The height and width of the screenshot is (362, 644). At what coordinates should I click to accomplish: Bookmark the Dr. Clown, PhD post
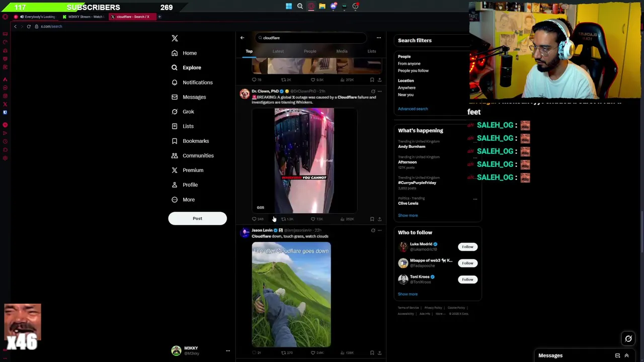tap(372, 219)
